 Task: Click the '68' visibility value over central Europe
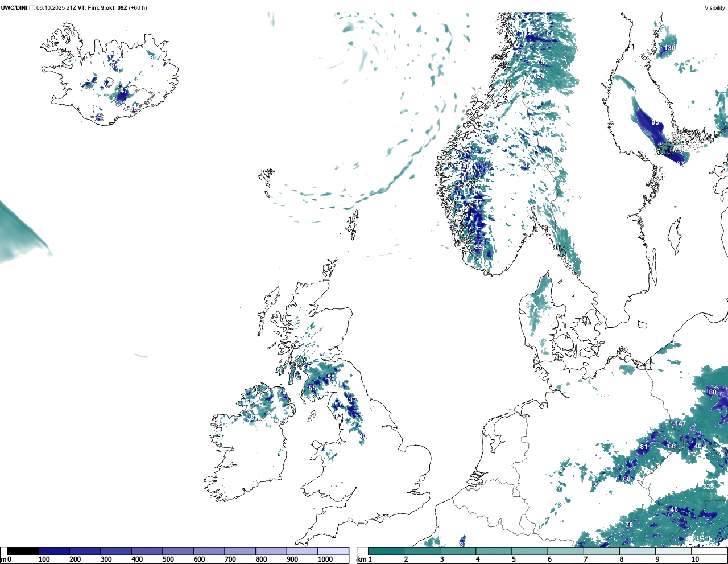point(627,479)
